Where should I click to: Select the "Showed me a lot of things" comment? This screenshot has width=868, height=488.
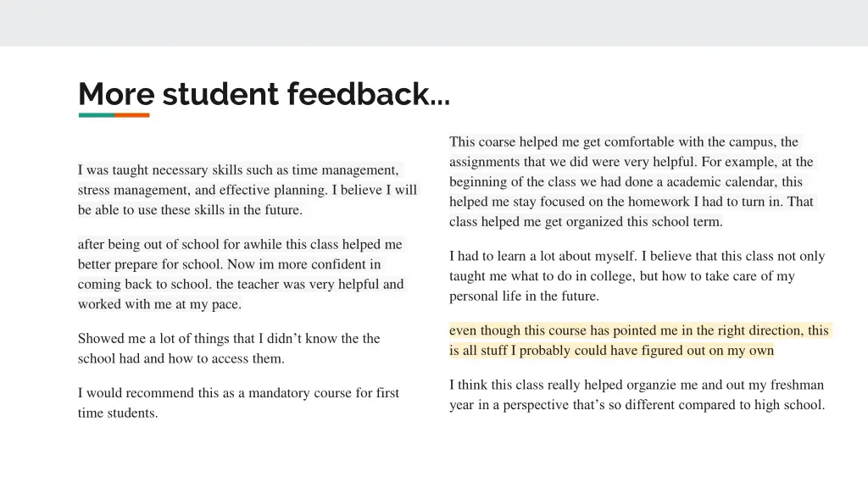[229, 348]
